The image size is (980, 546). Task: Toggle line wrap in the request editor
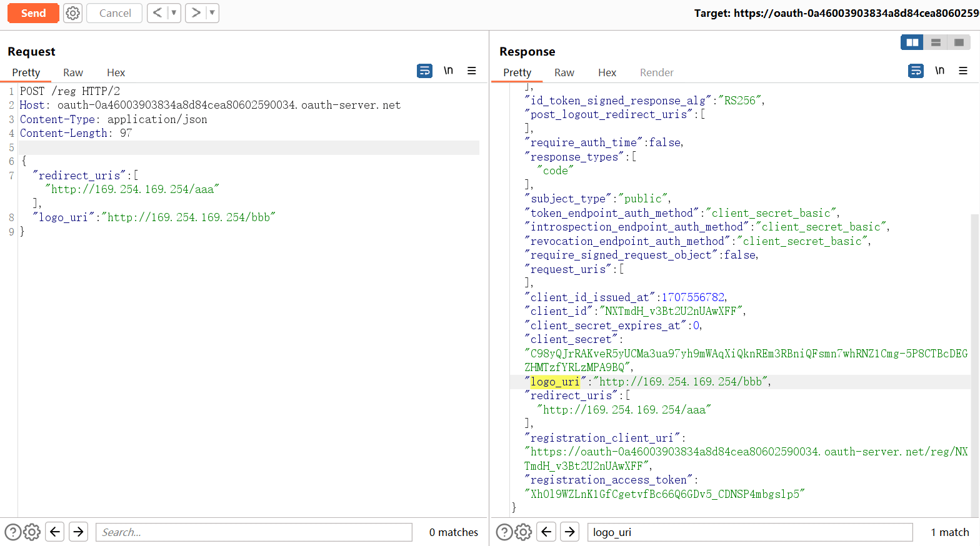tap(424, 71)
